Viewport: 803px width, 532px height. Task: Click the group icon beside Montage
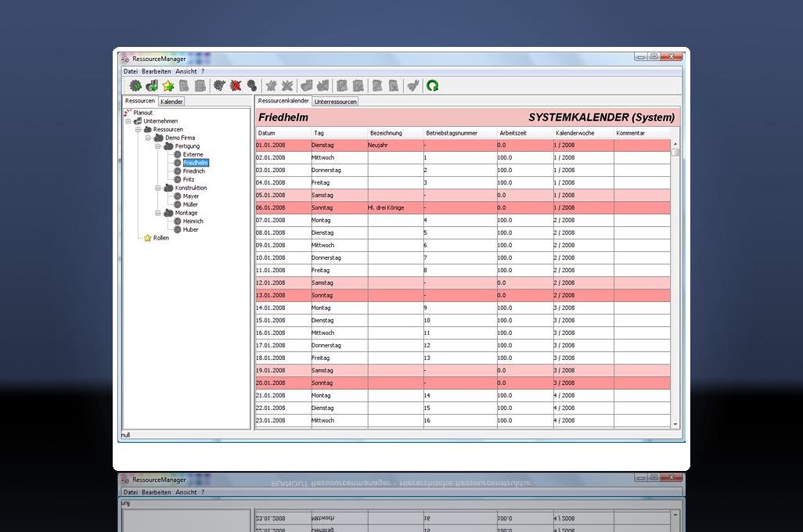click(x=168, y=213)
